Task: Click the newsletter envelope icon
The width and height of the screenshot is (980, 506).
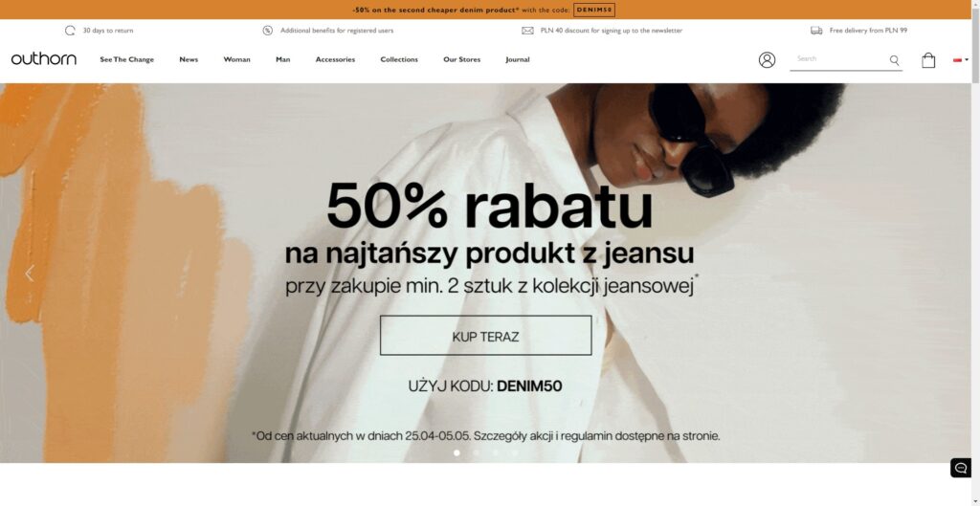Action: click(527, 30)
